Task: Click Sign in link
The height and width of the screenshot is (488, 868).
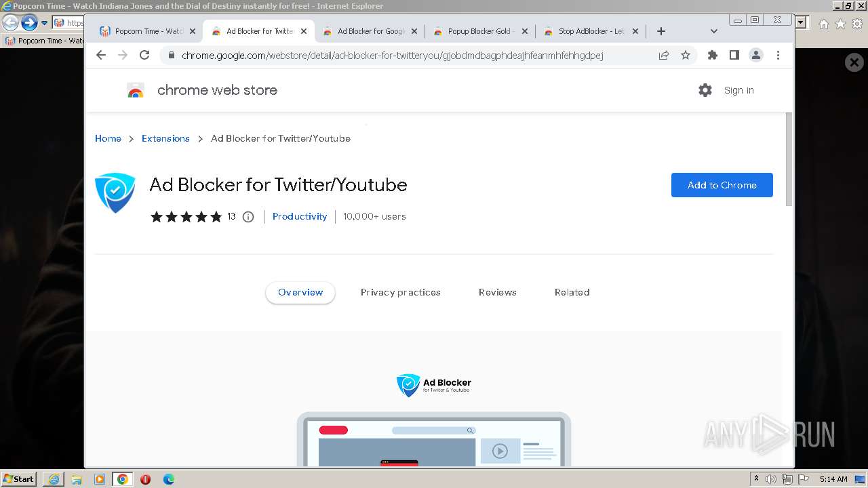Action: 739,90
